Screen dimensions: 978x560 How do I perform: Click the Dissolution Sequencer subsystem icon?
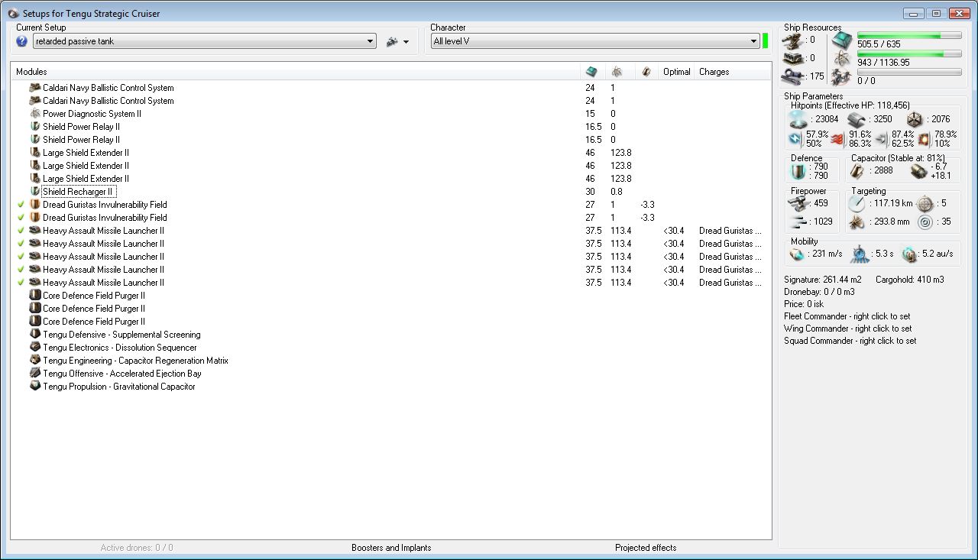[34, 348]
